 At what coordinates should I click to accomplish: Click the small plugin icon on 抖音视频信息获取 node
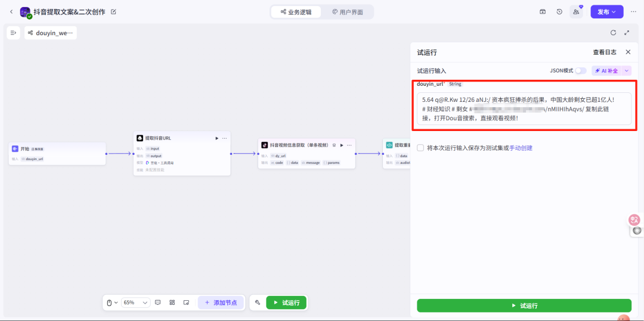(x=335, y=145)
